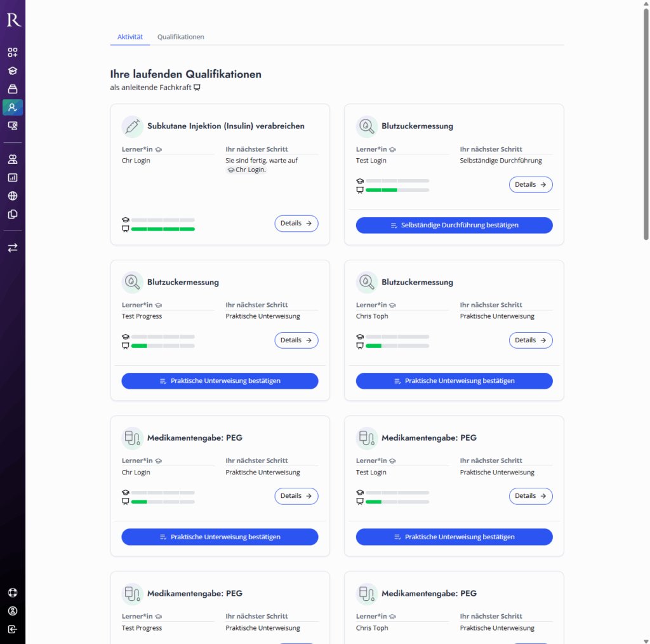650x644 pixels.
Task: Open Details for Subkutane Injektion (Insulin)
Action: point(296,224)
